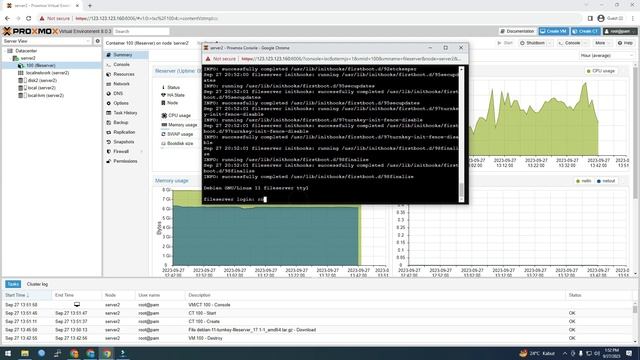Open the More dropdown menu

pos(602,43)
